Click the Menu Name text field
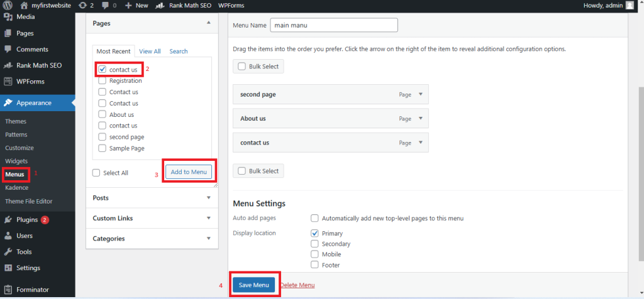 (333, 25)
